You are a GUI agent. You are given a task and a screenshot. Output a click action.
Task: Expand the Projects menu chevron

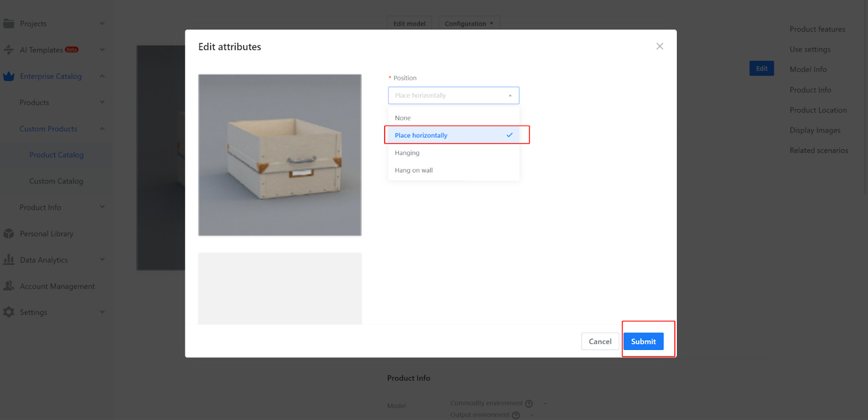[102, 23]
